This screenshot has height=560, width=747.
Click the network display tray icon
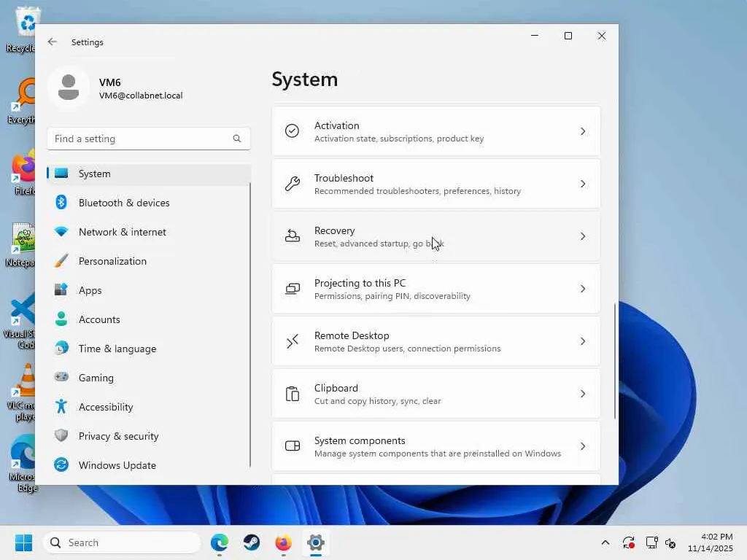click(x=651, y=542)
